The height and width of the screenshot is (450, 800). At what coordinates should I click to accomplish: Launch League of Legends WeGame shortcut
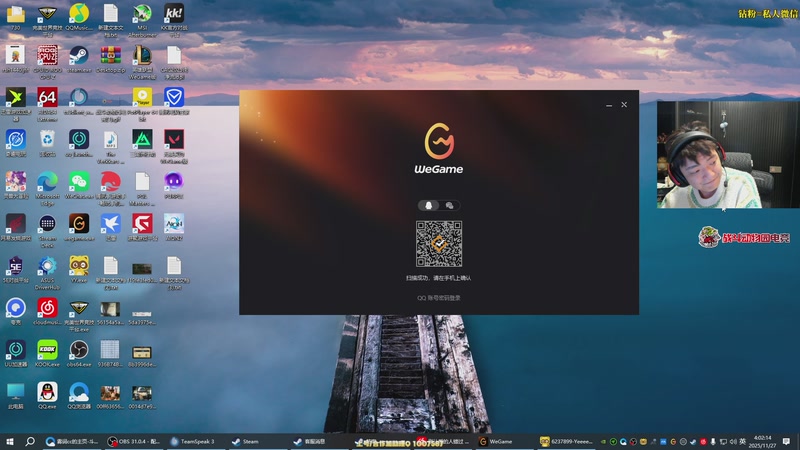[142, 62]
